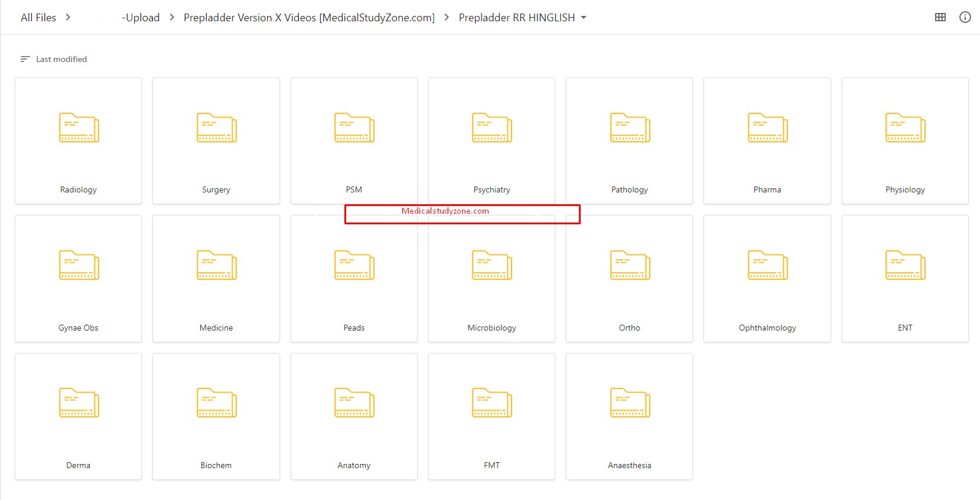Select the PSM folder name label
The image size is (980, 500).
(x=354, y=189)
